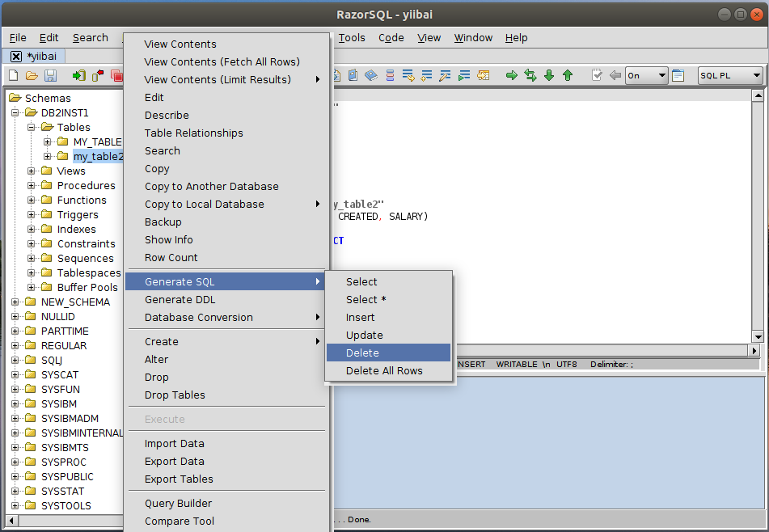Expand the NEW_SCHEMA tree node
The height and width of the screenshot is (532, 769).
15,302
